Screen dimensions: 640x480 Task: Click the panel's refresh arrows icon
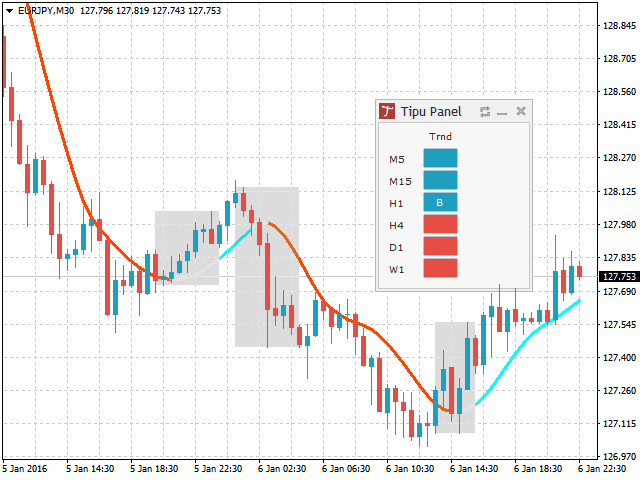coord(485,111)
